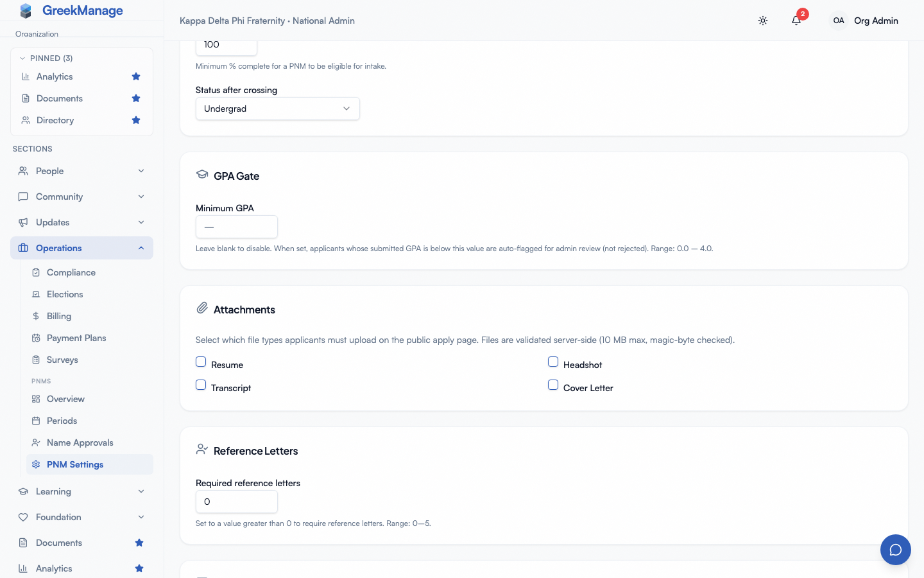Open the Periods page

[x=90, y=421]
